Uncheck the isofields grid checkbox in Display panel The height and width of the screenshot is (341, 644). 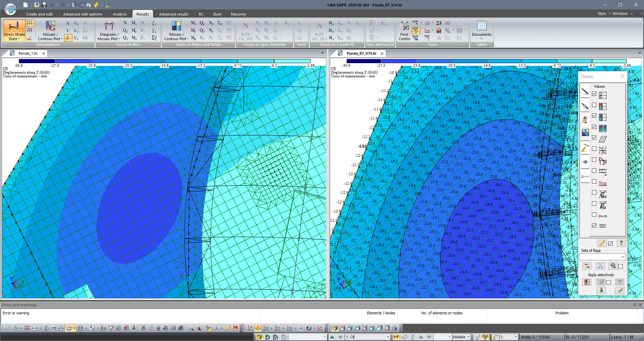coord(595,137)
